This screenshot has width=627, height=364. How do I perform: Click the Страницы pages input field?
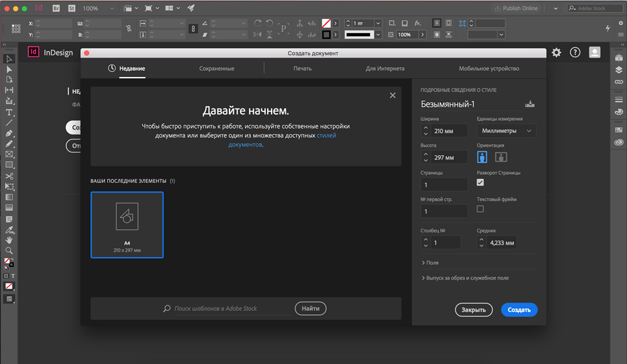444,185
